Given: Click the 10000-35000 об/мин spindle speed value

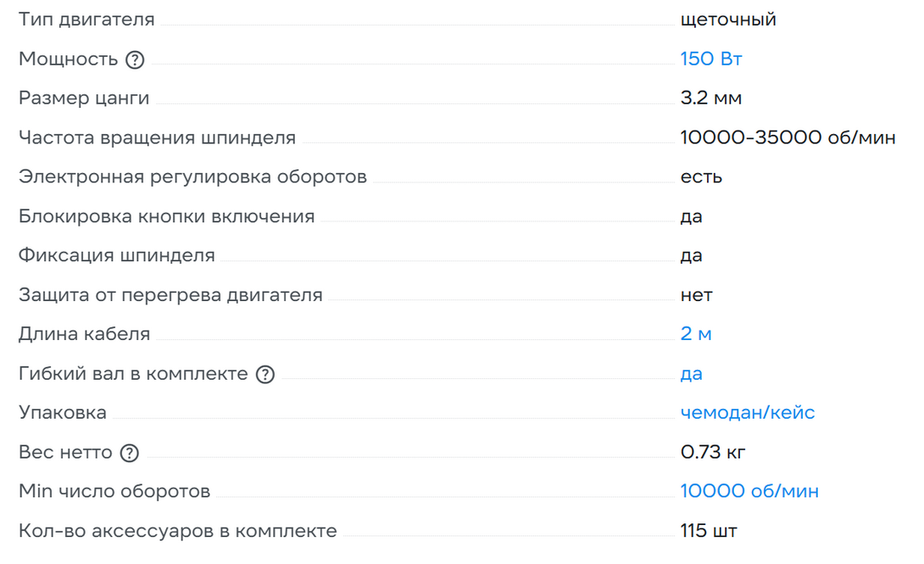Looking at the screenshot, I should click(x=788, y=137).
